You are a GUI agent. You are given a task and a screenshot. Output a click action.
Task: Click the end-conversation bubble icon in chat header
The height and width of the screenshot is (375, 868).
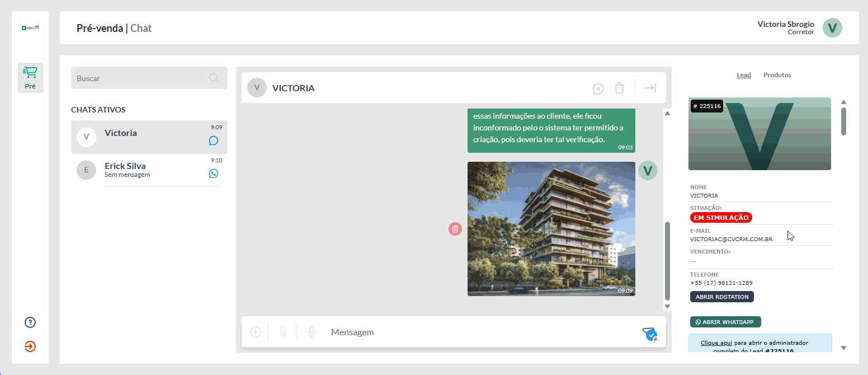(x=598, y=88)
